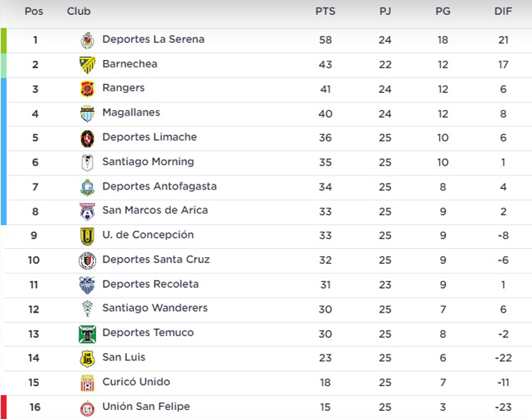532x419 pixels.
Task: Click the Magallanes club crest icon
Action: tap(88, 114)
